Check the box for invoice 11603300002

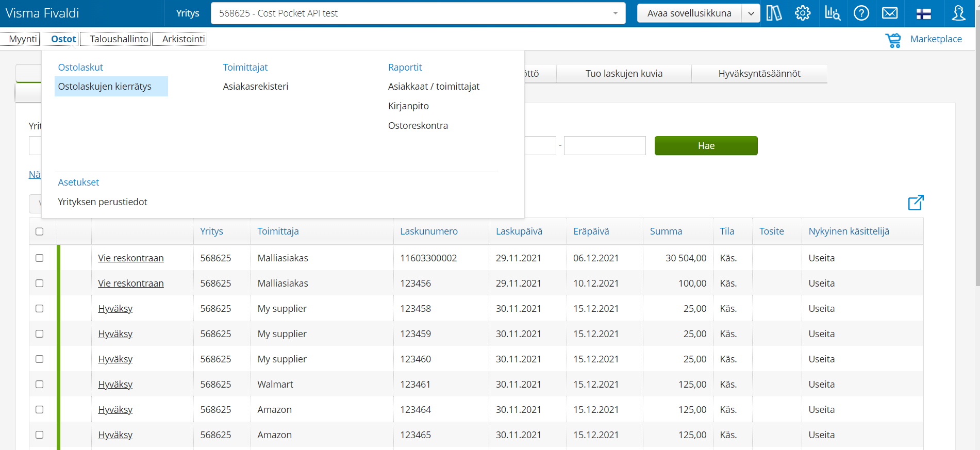pos(40,258)
